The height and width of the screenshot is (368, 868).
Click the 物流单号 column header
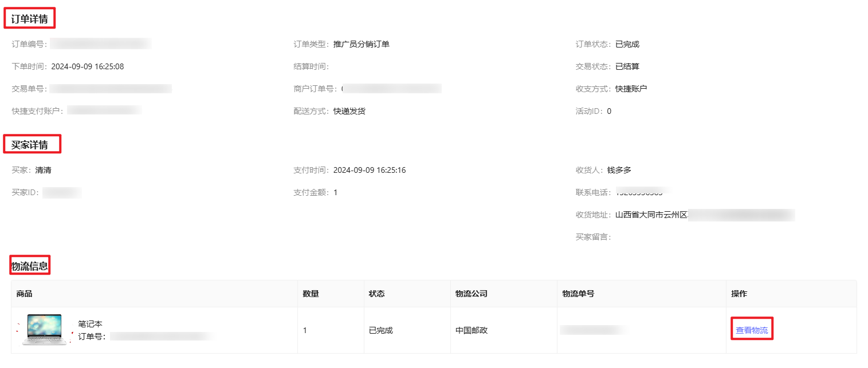tap(578, 294)
